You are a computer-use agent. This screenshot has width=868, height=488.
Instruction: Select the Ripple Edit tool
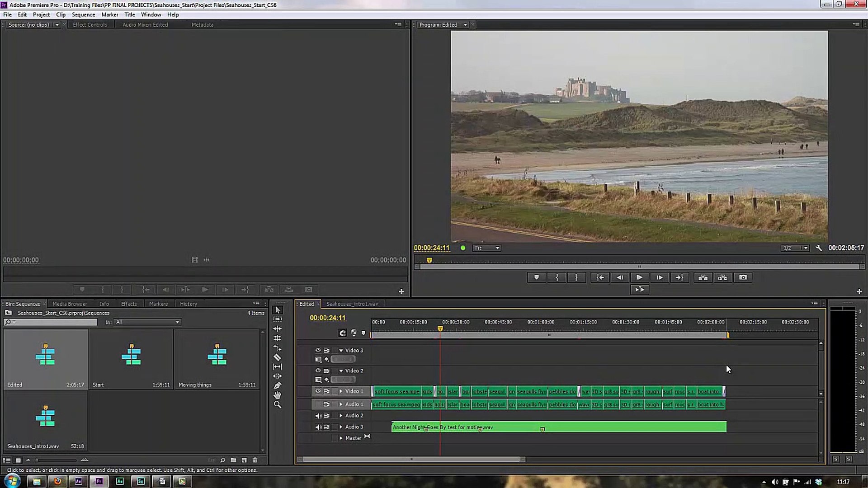tap(278, 328)
